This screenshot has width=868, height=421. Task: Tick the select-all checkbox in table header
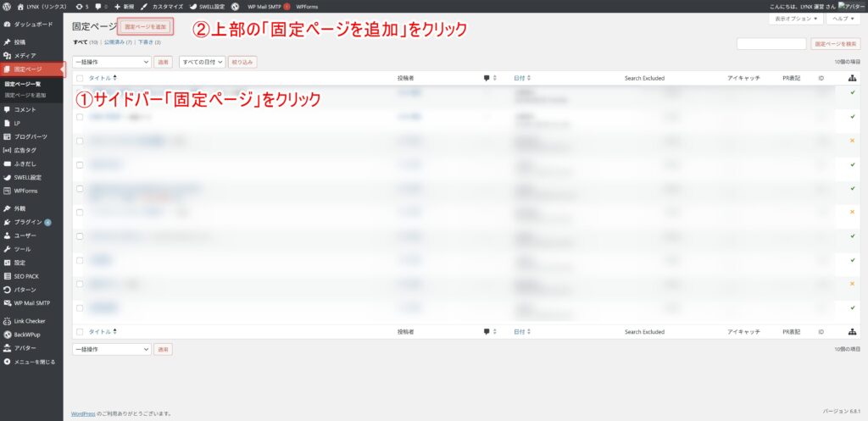click(80, 78)
